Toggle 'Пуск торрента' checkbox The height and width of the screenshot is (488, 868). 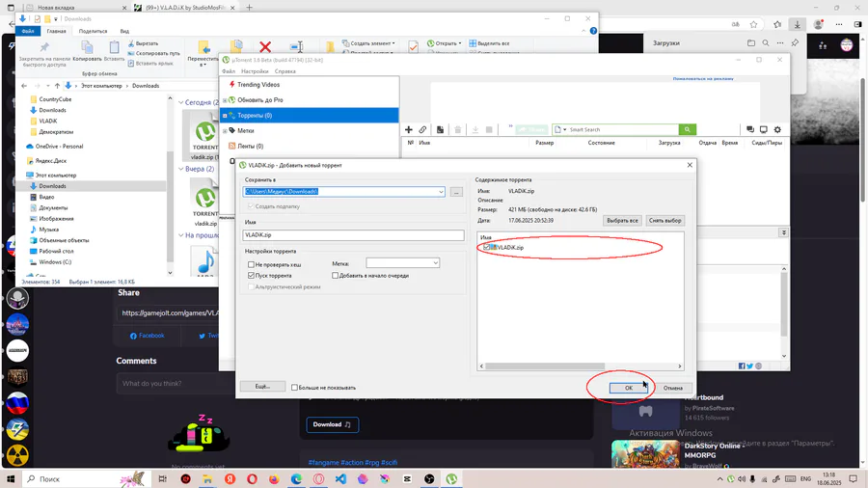click(x=251, y=275)
